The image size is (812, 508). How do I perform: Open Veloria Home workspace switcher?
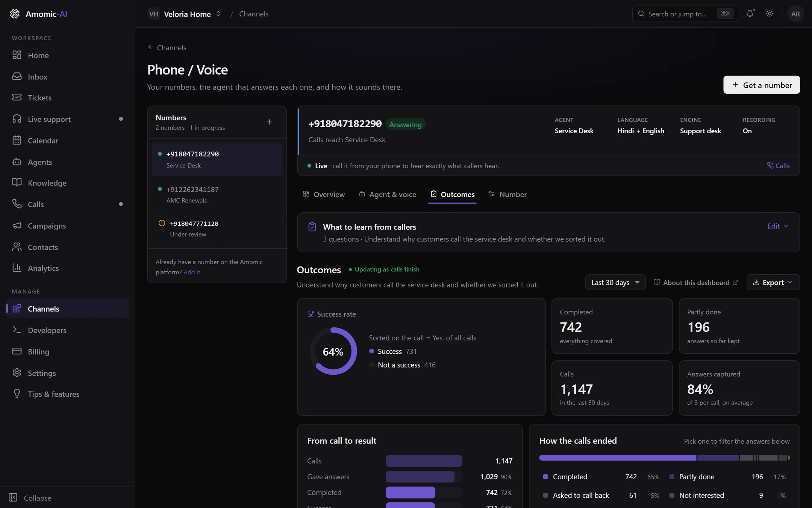185,14
